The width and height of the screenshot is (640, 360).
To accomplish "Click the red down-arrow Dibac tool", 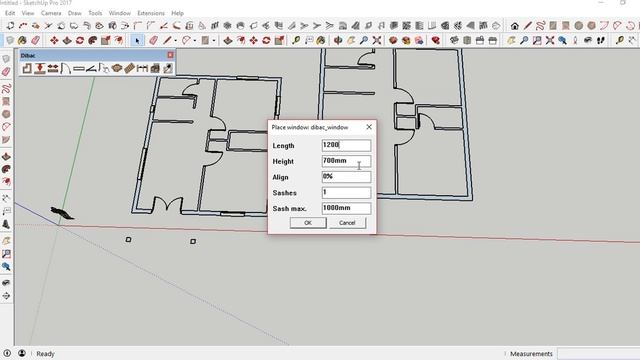I will point(40,68).
